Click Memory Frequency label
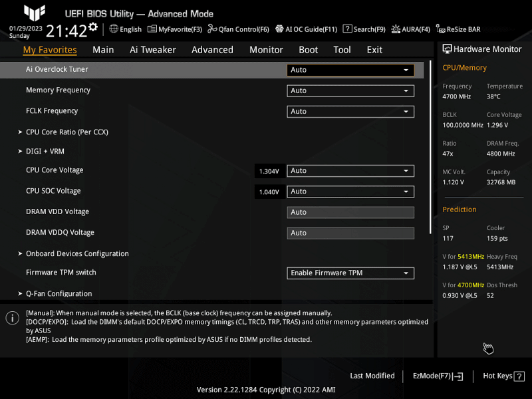The width and height of the screenshot is (532, 399). tap(59, 90)
